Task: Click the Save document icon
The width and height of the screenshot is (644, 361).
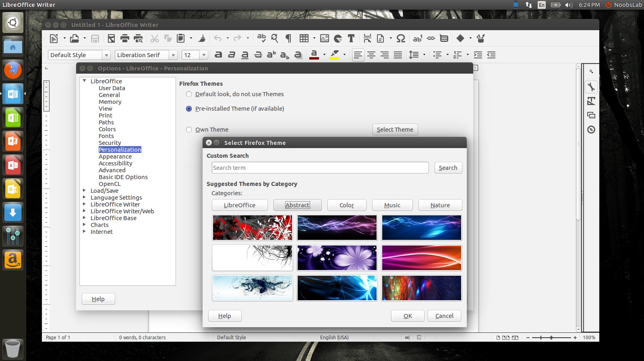Action: (95, 39)
